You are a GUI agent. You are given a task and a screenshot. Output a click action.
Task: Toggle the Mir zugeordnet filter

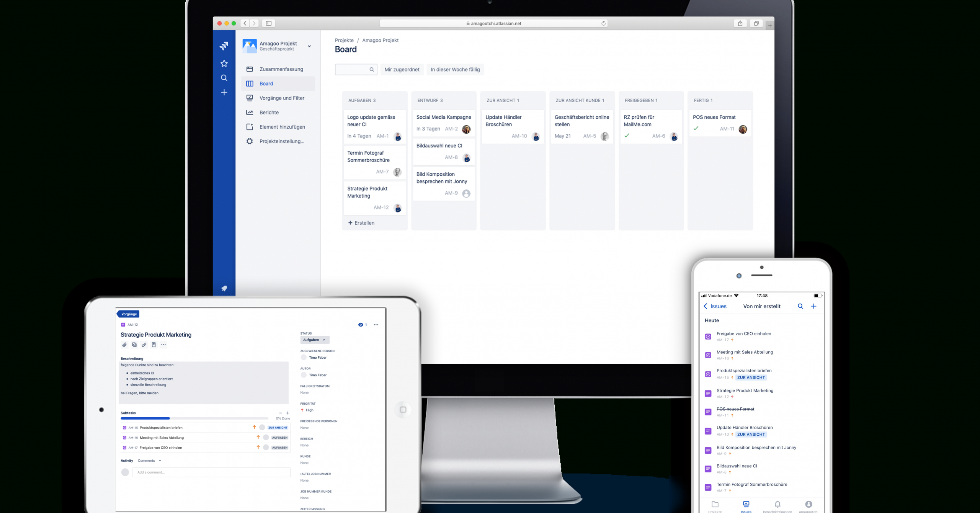pos(402,69)
